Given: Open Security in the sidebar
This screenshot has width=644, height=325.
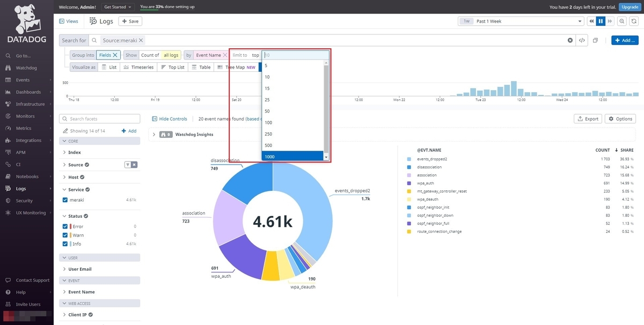Looking at the screenshot, I should click(x=24, y=201).
